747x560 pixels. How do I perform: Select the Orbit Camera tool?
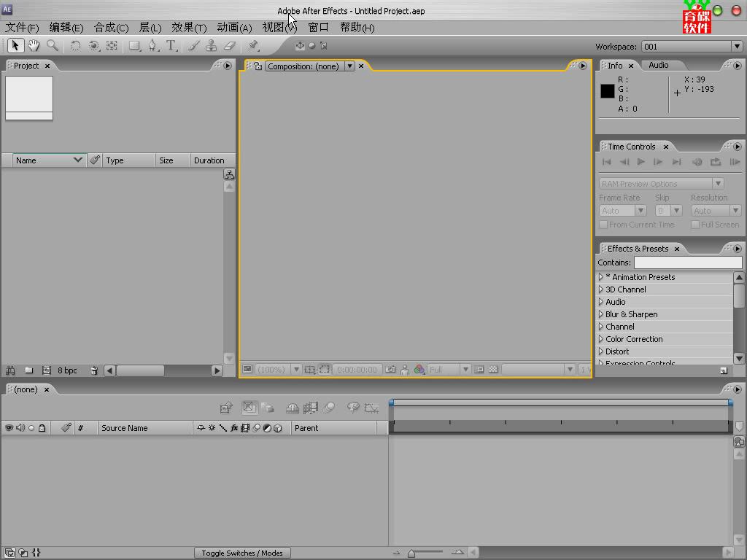94,46
